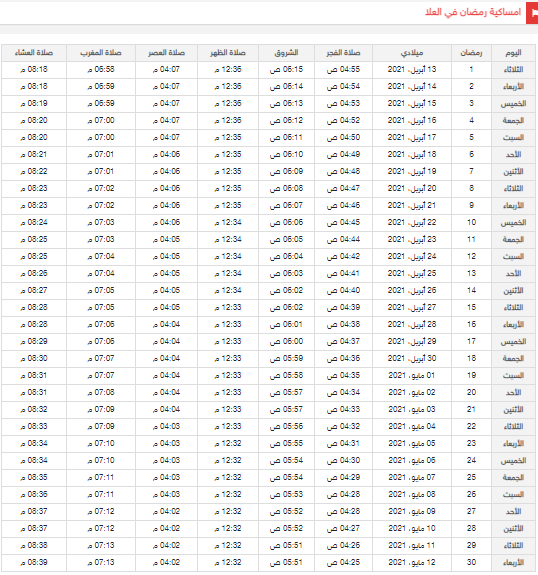Click the صلاة المغرب column header
The image size is (538, 575).
(101, 53)
